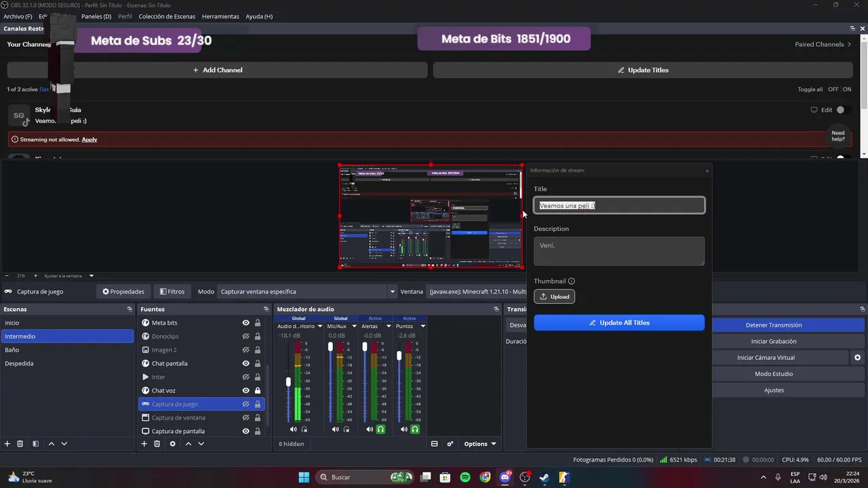The height and width of the screenshot is (488, 868).
Task: Switch audio mixer layout icon
Action: click(435, 444)
